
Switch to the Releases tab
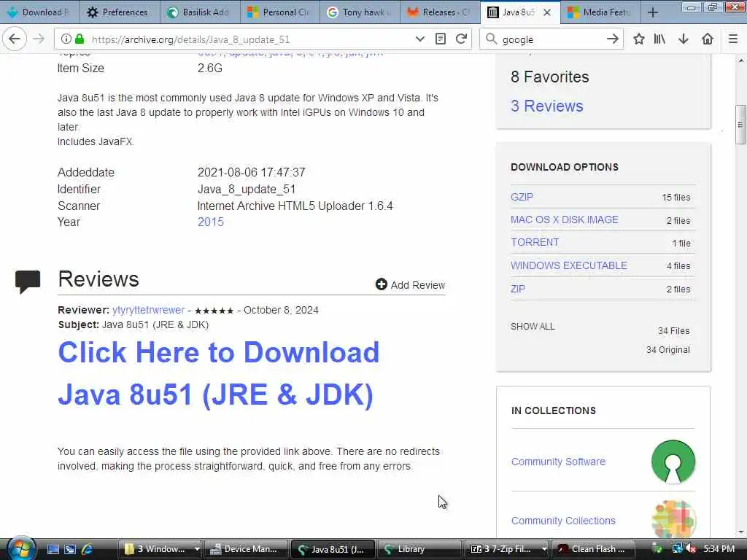click(440, 12)
